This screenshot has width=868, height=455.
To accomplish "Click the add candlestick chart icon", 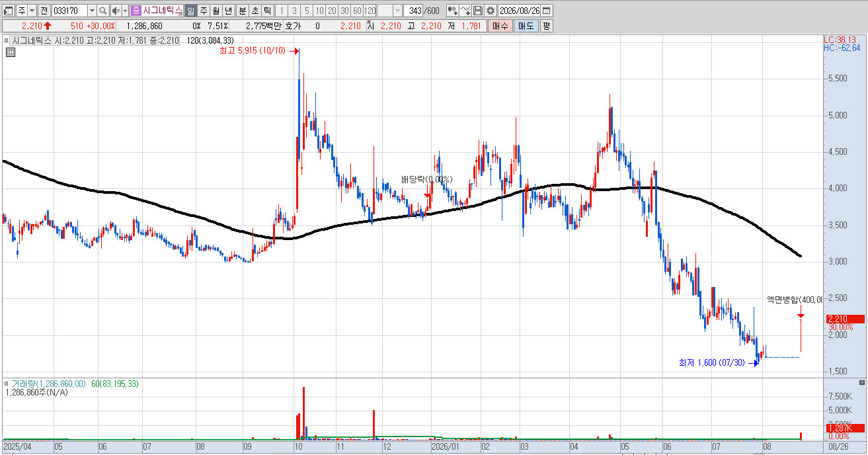I will 452,11.
